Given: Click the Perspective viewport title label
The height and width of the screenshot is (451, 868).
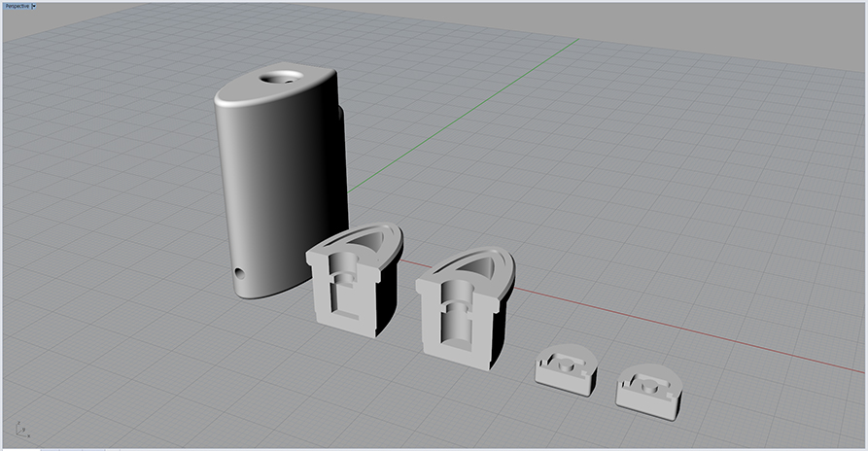Looking at the screenshot, I should click(18, 6).
